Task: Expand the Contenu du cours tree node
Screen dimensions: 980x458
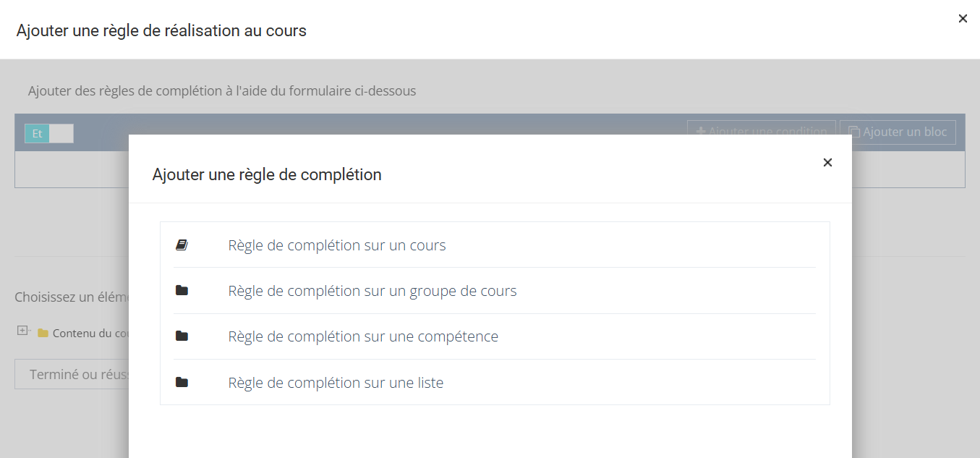Action: 22,331
